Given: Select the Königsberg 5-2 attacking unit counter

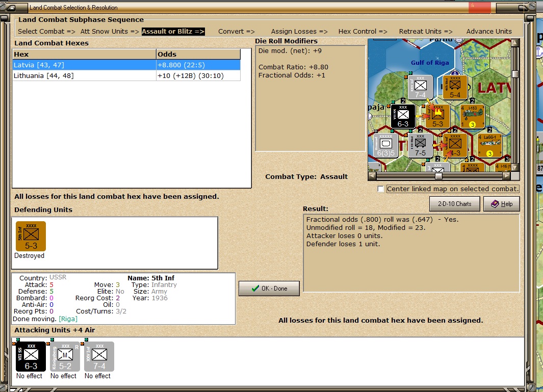Looking at the screenshot, I should (x=65, y=356).
